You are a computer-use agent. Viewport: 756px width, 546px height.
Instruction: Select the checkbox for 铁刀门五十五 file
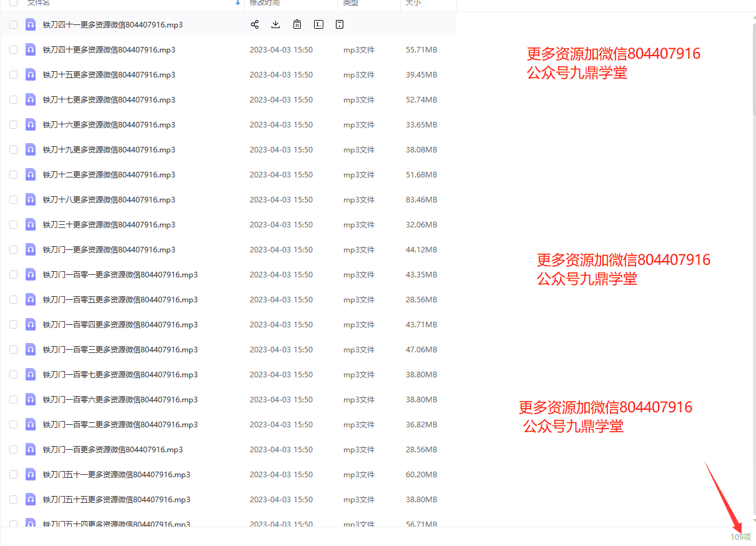click(13, 499)
